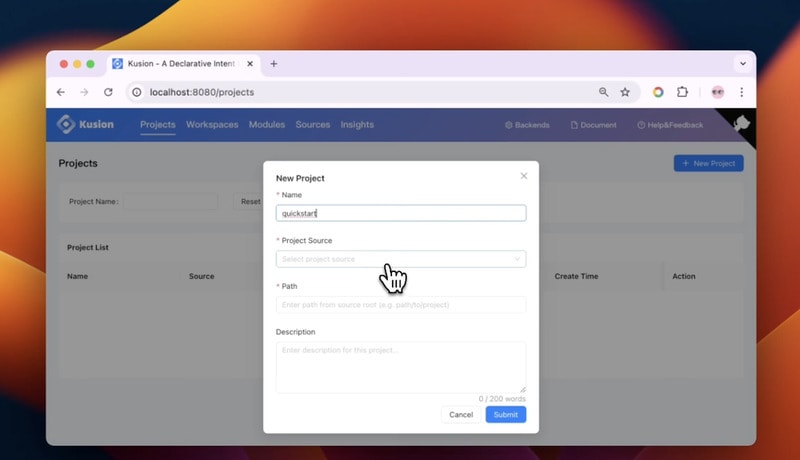The height and width of the screenshot is (460, 800).
Task: Open the tab search chevron dropdown
Action: 742,64
